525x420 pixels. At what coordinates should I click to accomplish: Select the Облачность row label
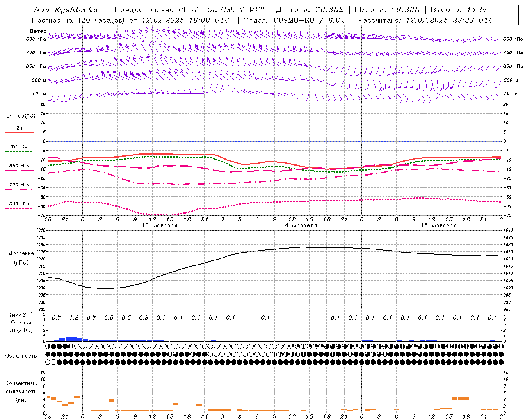point(21,356)
